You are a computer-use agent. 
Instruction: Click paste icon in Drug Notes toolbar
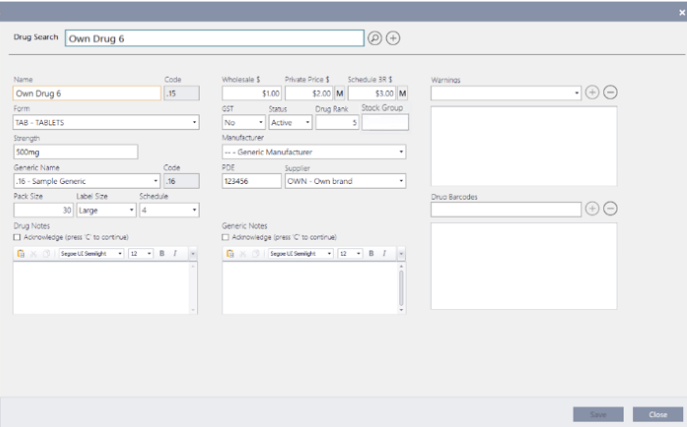click(21, 254)
